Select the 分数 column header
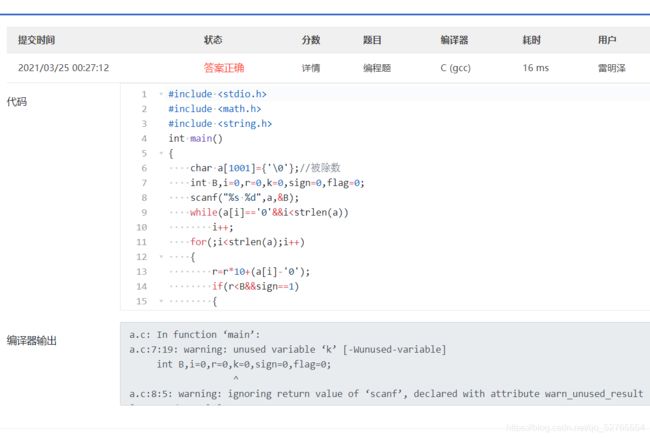Viewport: 650px width, 438px height. [x=311, y=40]
